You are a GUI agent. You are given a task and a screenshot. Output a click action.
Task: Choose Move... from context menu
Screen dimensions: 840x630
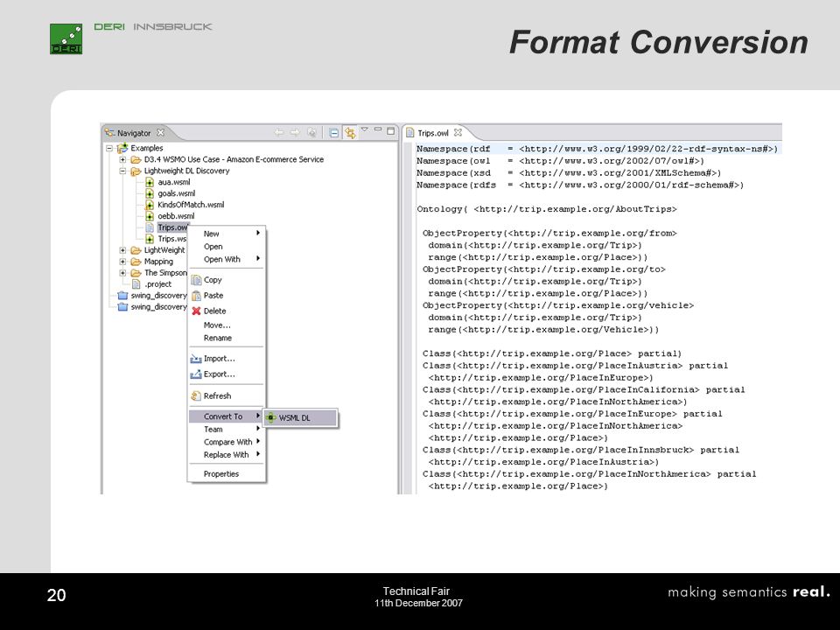pos(227,325)
